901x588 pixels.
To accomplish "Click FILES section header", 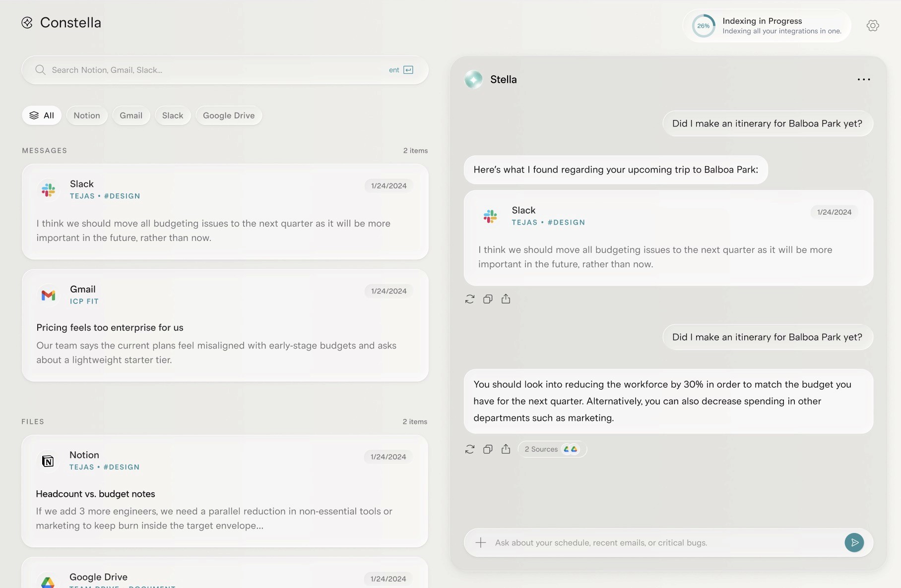I will click(33, 422).
